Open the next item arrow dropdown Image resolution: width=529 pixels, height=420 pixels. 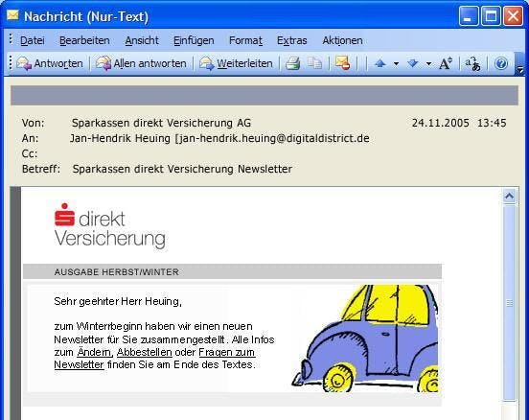(x=428, y=63)
